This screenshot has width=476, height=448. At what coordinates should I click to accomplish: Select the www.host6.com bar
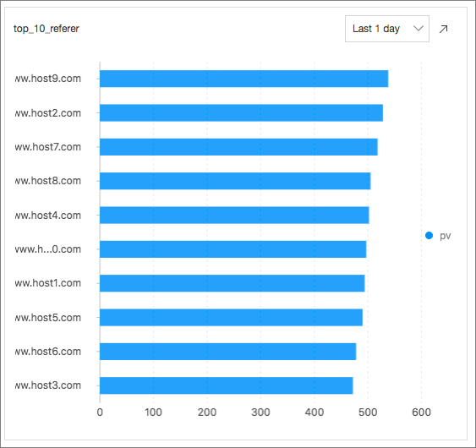[x=228, y=352]
